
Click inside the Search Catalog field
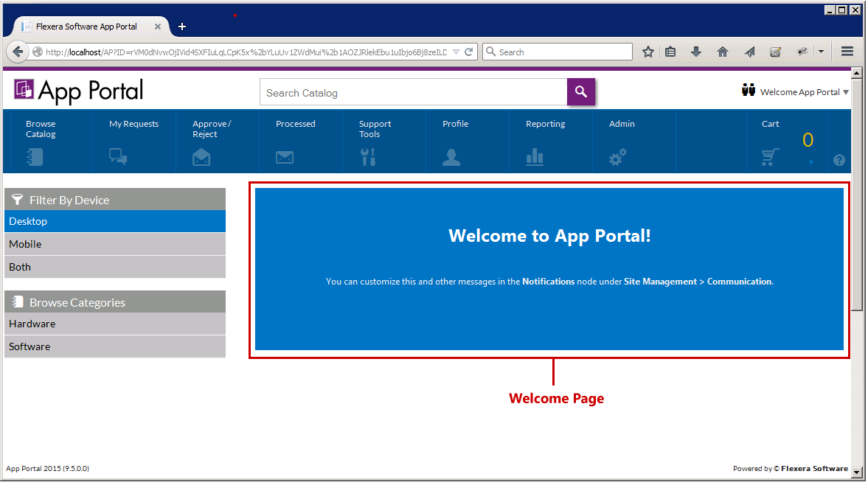coord(413,93)
